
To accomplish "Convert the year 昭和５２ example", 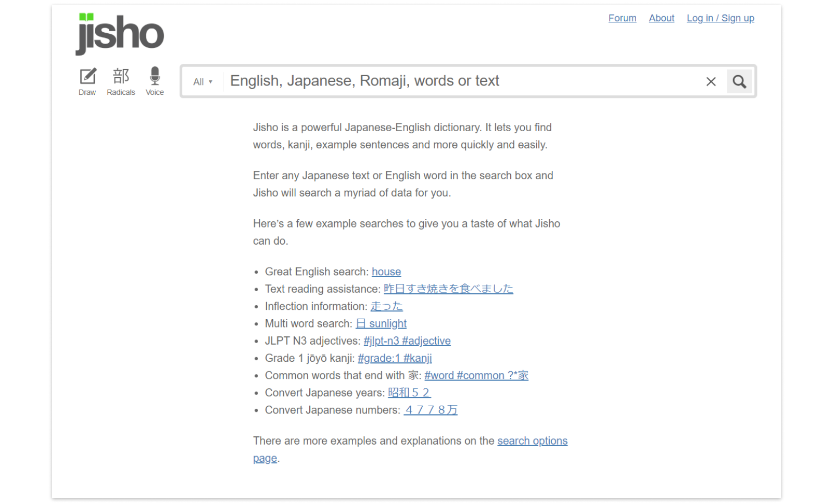I will click(x=409, y=393).
